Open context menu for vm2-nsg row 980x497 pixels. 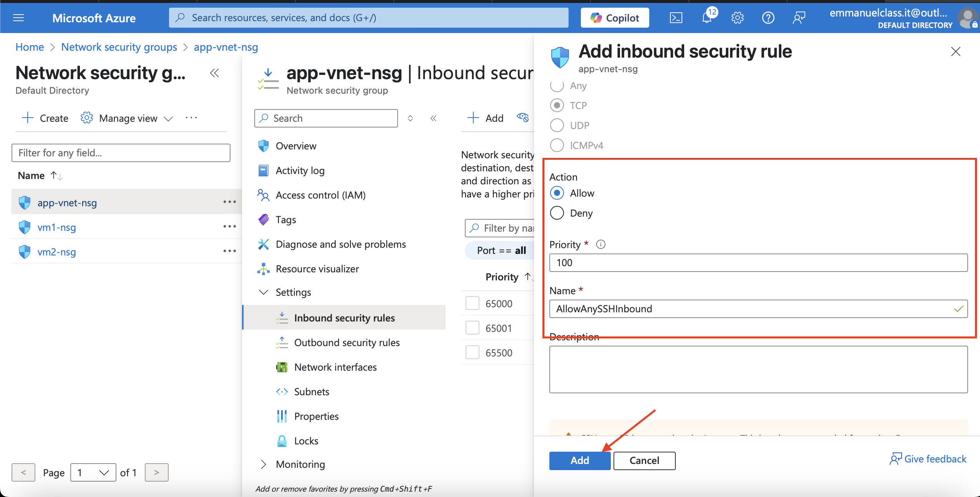click(230, 251)
